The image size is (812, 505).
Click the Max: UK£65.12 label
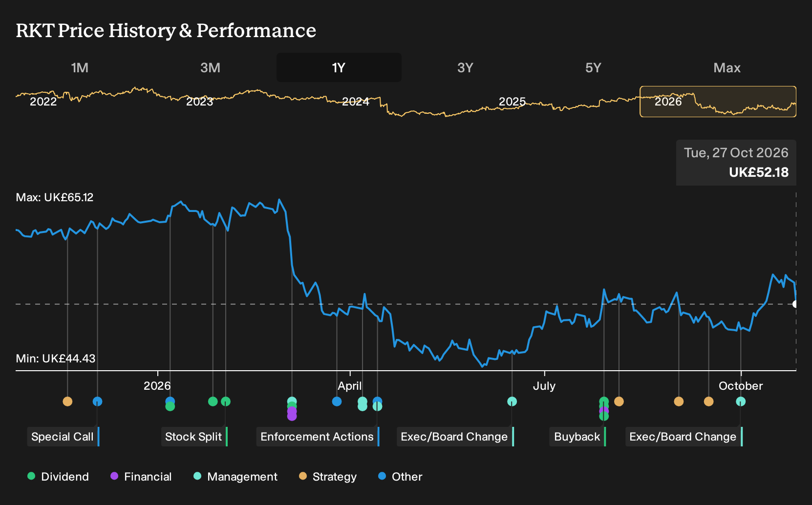coord(55,197)
